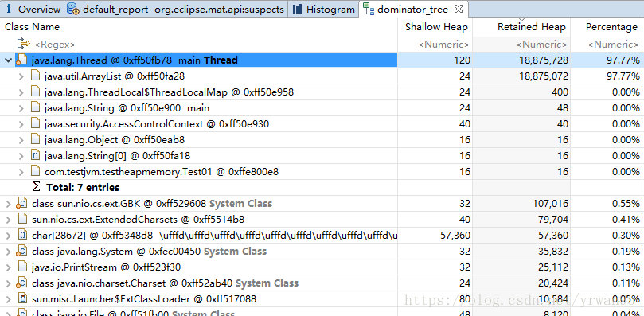Expand the java.nio.charset.Charset class node

point(8,283)
